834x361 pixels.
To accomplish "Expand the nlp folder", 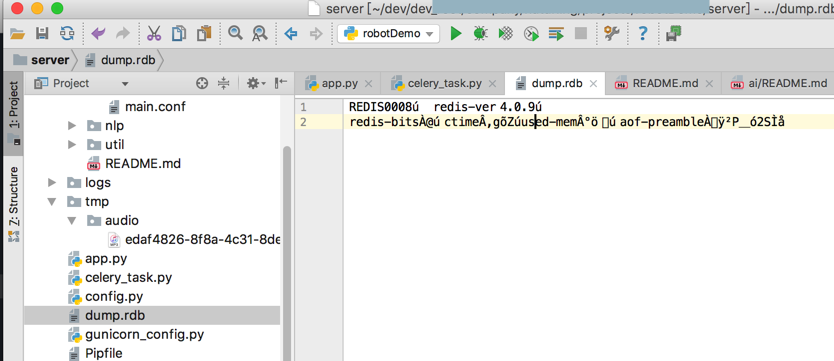I will pos(73,126).
